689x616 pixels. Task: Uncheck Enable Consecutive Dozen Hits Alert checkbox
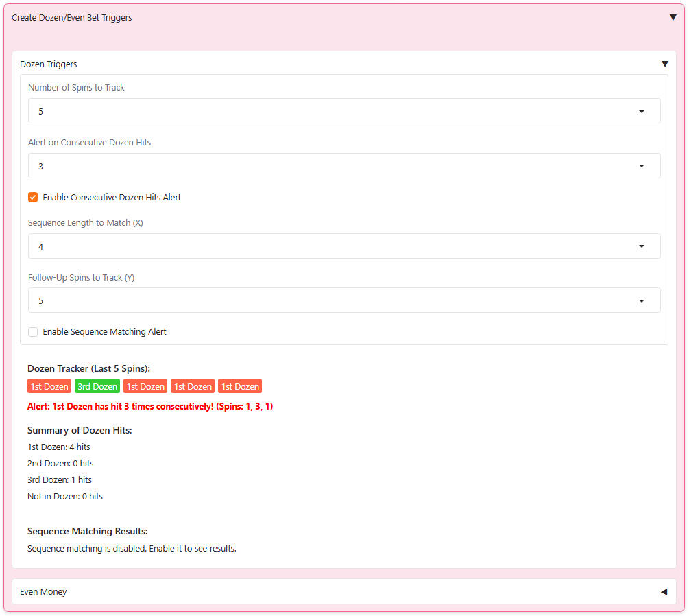(33, 198)
